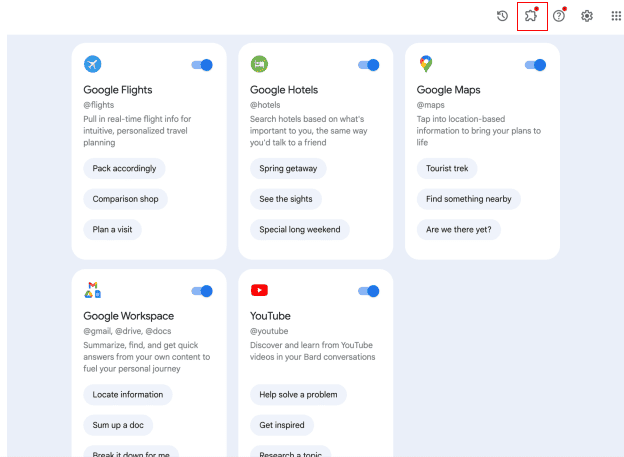The width and height of the screenshot is (624, 457).
Task: Open the settings gear icon
Action: pos(587,16)
